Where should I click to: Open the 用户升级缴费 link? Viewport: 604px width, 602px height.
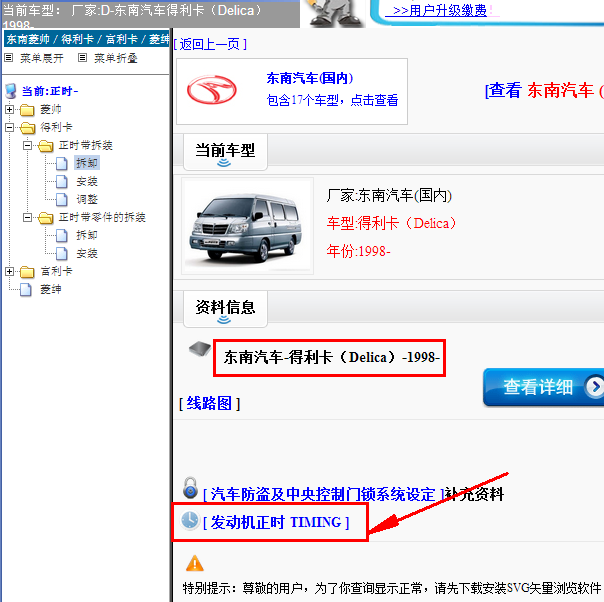(x=439, y=10)
